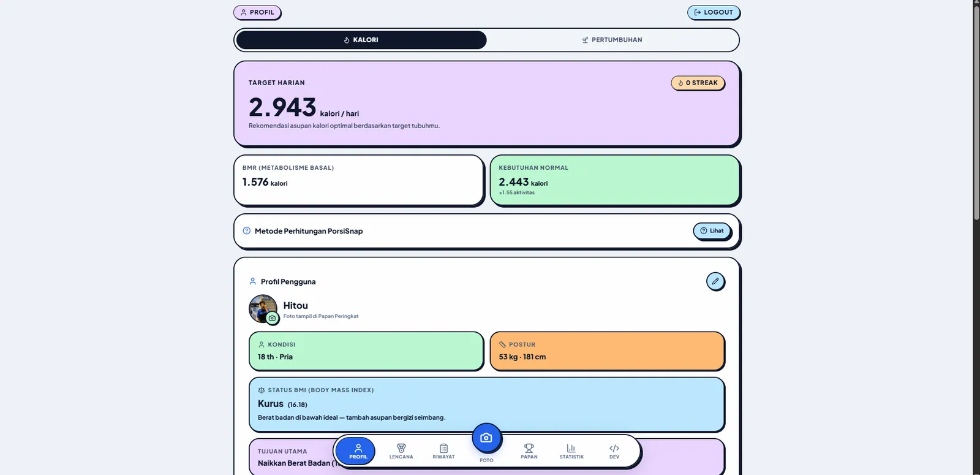Click the Profil button at top
The width and height of the screenshot is (980, 475).
pos(257,12)
